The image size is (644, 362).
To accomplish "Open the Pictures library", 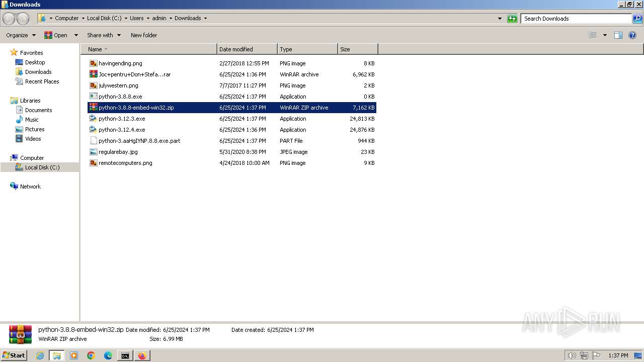I will [x=35, y=129].
